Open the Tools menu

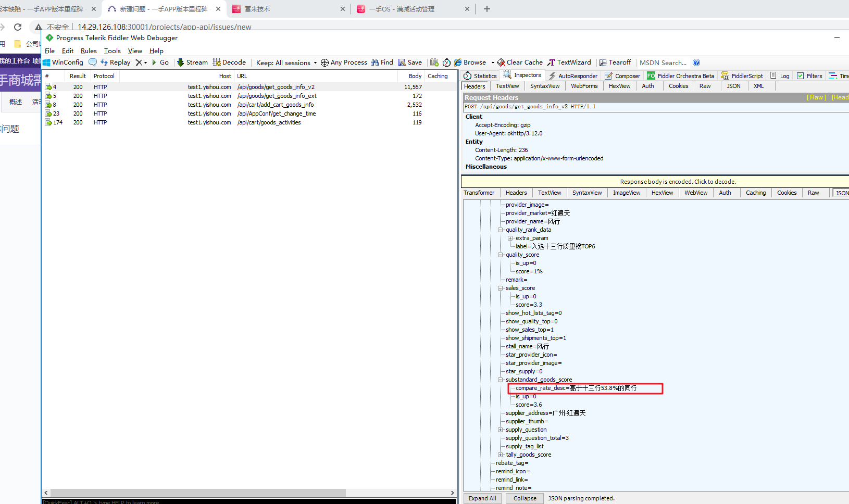tap(112, 51)
